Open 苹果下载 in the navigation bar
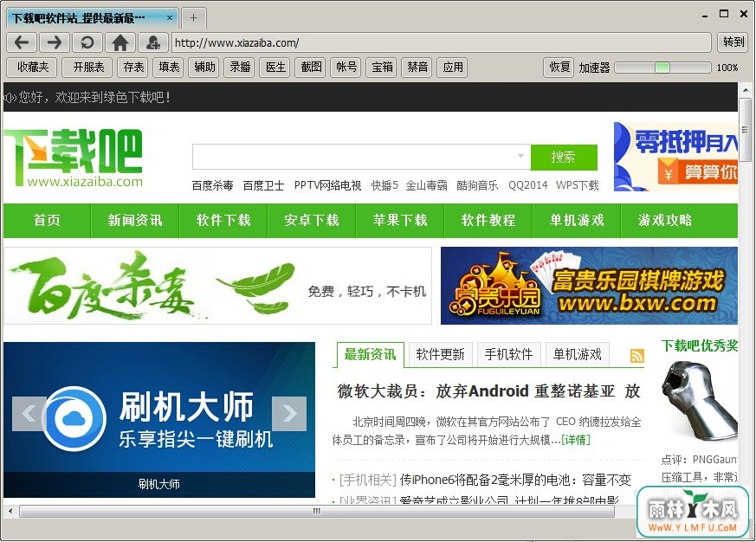The width and height of the screenshot is (756, 542). pos(400,221)
